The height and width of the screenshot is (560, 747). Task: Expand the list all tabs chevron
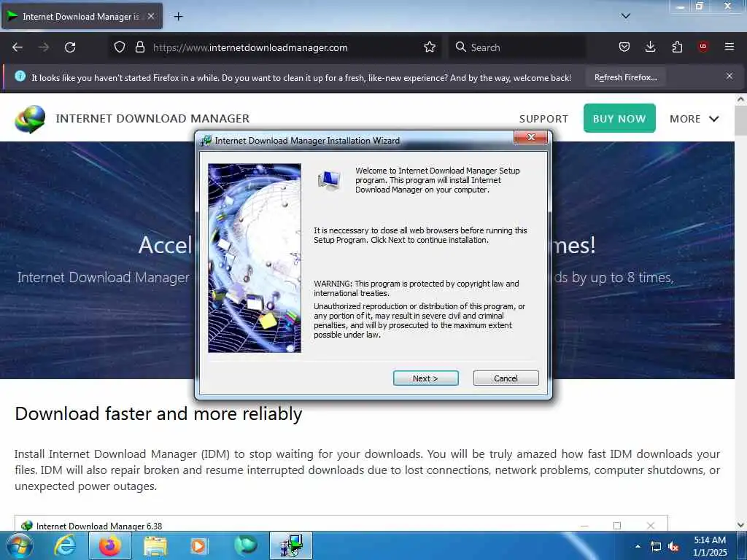tap(625, 16)
